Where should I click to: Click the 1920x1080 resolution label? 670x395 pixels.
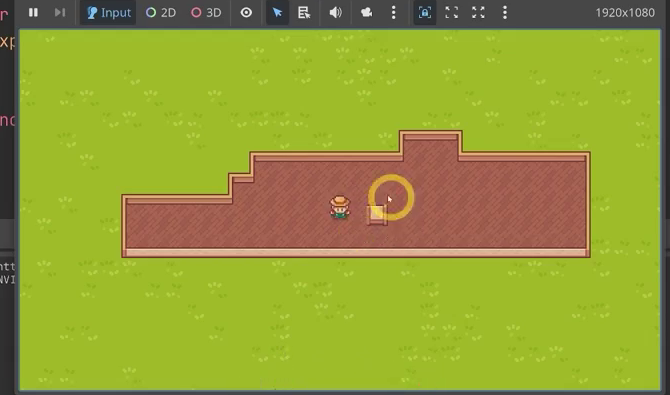tap(625, 13)
